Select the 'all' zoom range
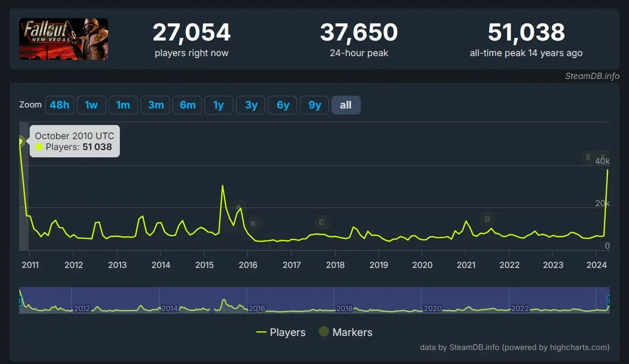Screen dimensions: 629x364 click(346, 105)
